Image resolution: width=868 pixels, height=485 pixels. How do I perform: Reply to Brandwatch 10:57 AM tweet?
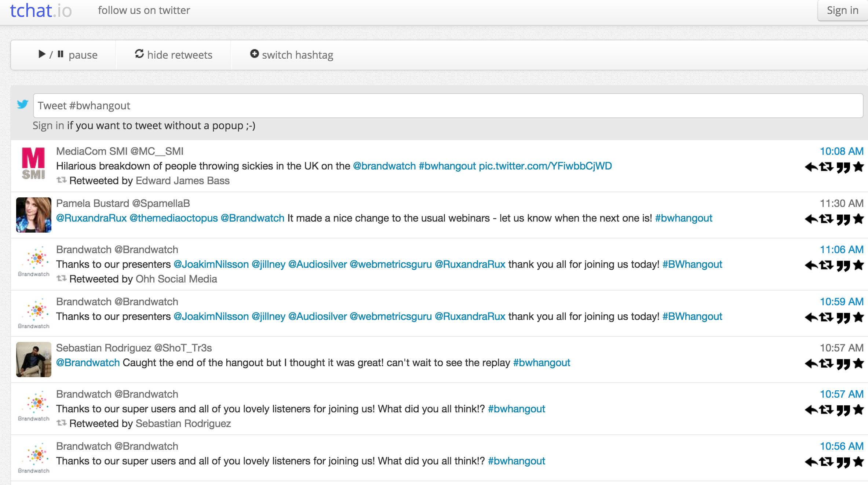point(811,410)
